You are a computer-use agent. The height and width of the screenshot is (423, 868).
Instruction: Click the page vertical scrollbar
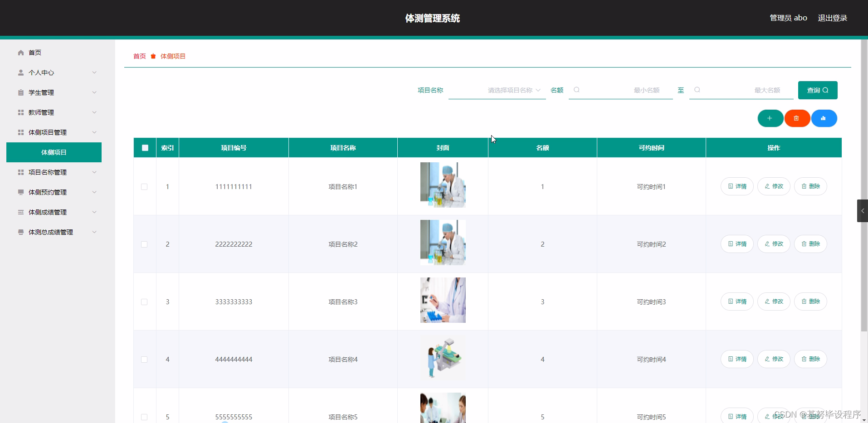tap(864, 185)
